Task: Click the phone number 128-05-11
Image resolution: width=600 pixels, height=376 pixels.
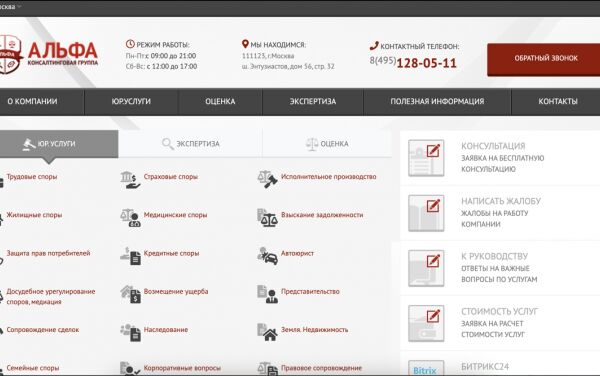Action: click(427, 63)
